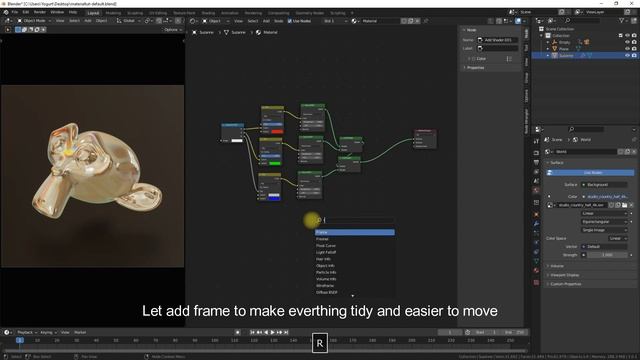Open the Render menu
Image resolution: width=640 pixels, height=360 pixels.
pyautogui.click(x=40, y=12)
